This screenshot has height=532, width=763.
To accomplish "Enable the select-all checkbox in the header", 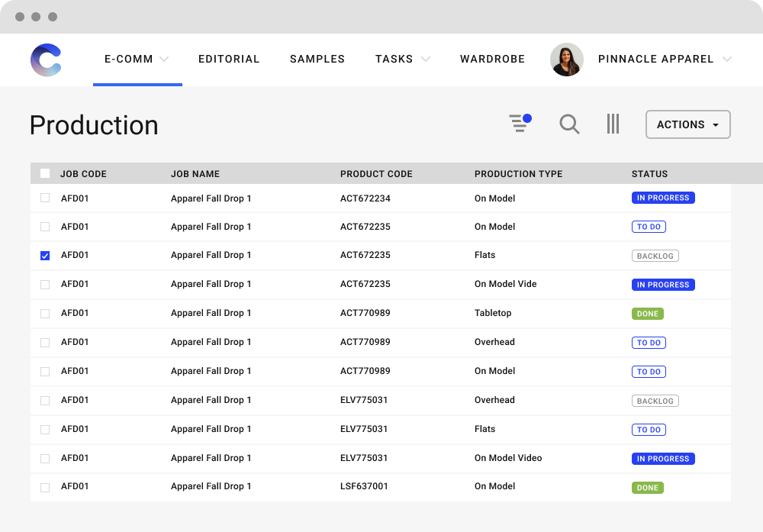I will pyautogui.click(x=45, y=173).
